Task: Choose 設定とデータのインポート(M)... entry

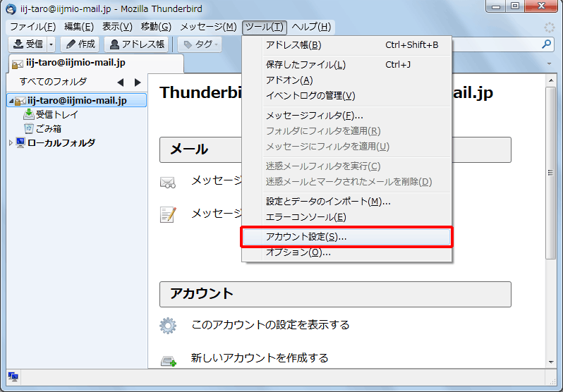Action: [346, 202]
